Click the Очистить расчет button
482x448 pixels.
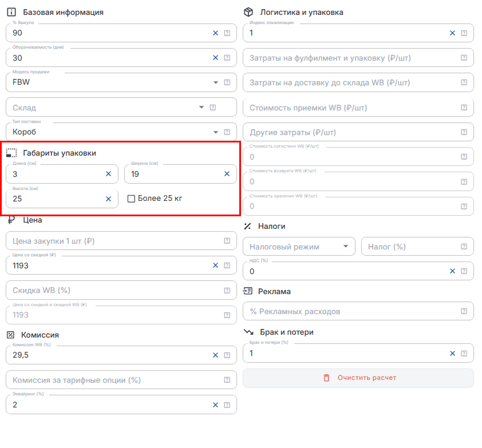click(x=358, y=378)
